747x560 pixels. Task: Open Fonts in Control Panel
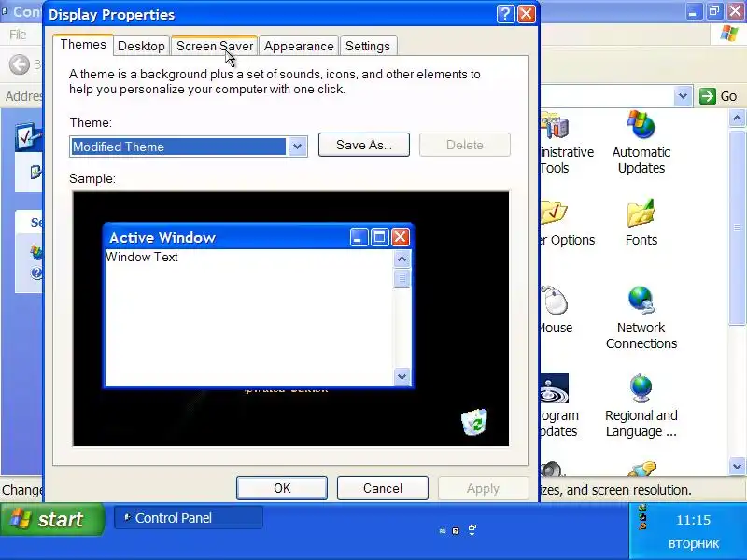coord(641,222)
